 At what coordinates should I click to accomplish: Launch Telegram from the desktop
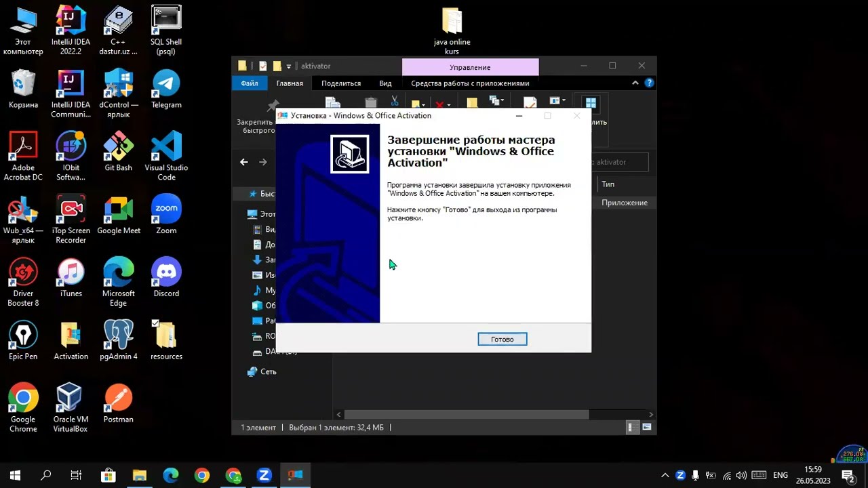166,89
